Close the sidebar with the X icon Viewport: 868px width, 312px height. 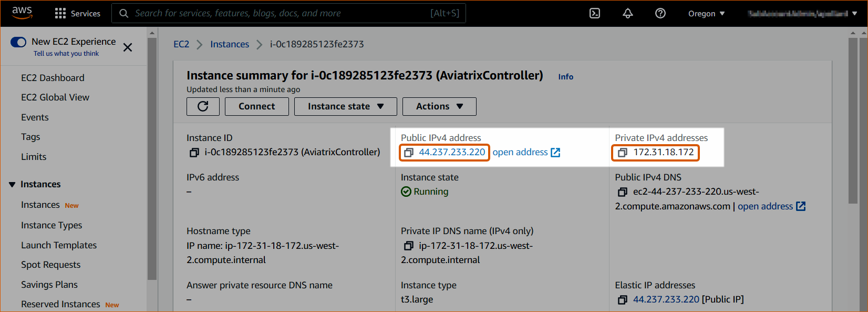(127, 47)
